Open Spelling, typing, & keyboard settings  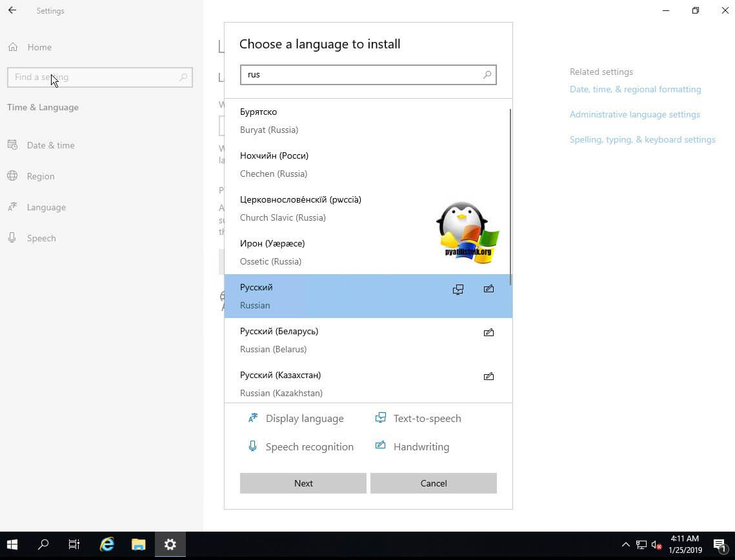click(642, 139)
